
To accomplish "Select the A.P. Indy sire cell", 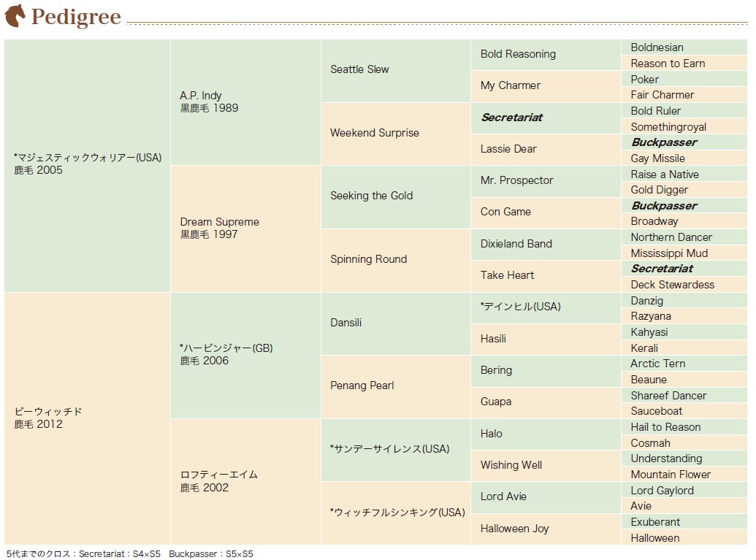I will click(245, 102).
